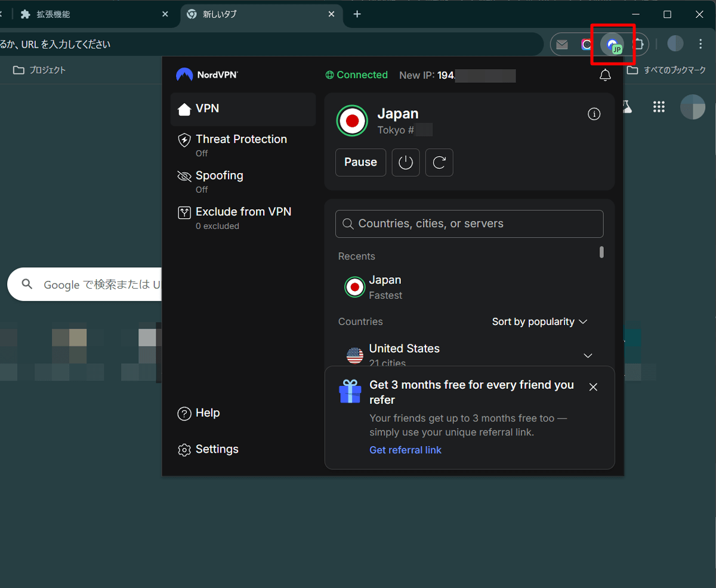Click the Japan flag icon under Recents
716x588 pixels.
click(355, 287)
